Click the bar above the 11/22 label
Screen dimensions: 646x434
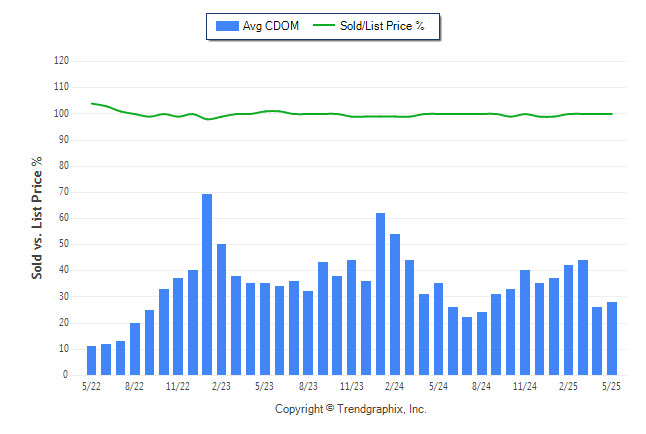(x=178, y=326)
